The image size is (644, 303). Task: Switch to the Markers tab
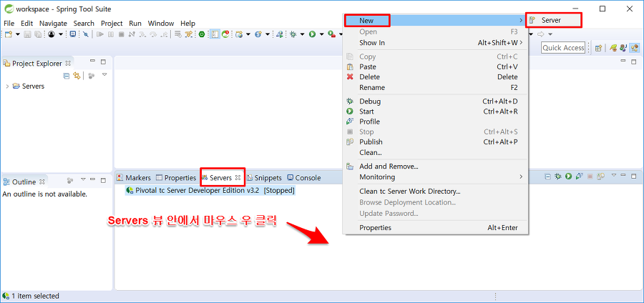point(134,178)
